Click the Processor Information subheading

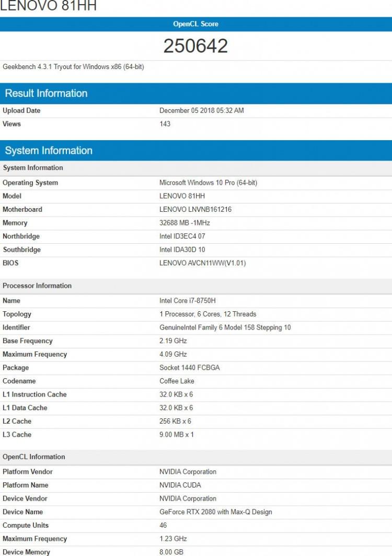pyautogui.click(x=37, y=286)
